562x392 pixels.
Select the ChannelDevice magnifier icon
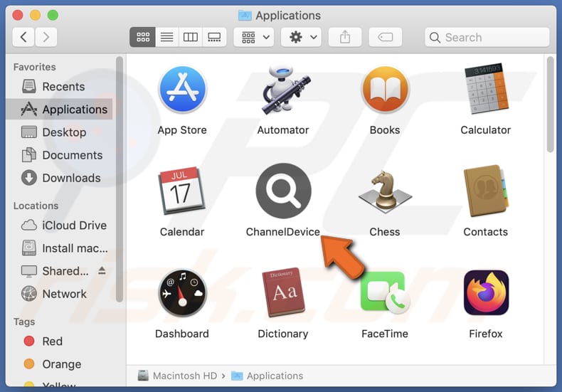(x=283, y=191)
